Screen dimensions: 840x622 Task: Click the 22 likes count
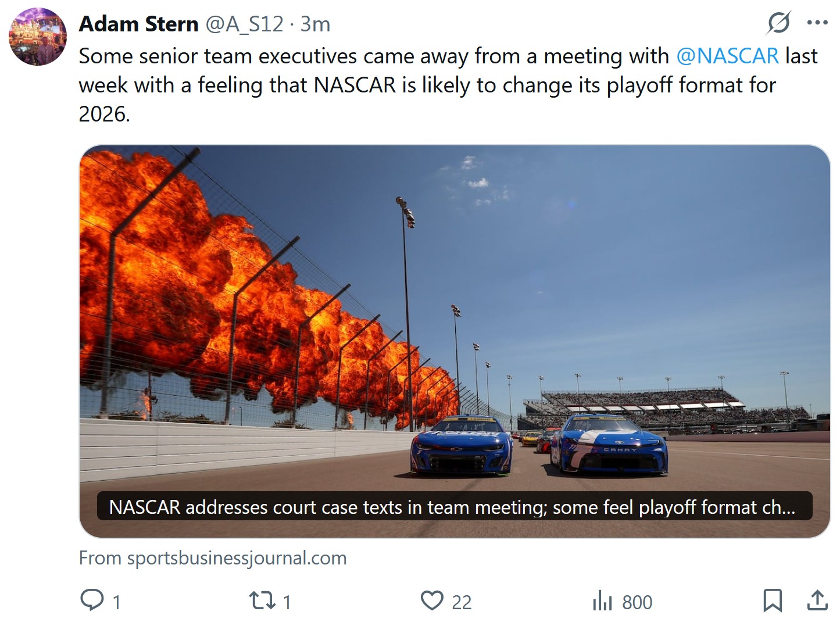coord(462,602)
